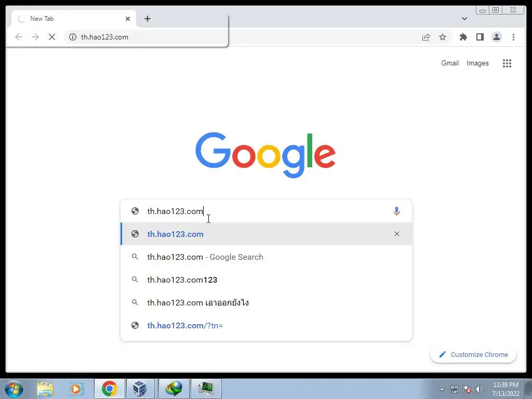Open the Windows Start menu
The image size is (532, 399).
pyautogui.click(x=14, y=389)
